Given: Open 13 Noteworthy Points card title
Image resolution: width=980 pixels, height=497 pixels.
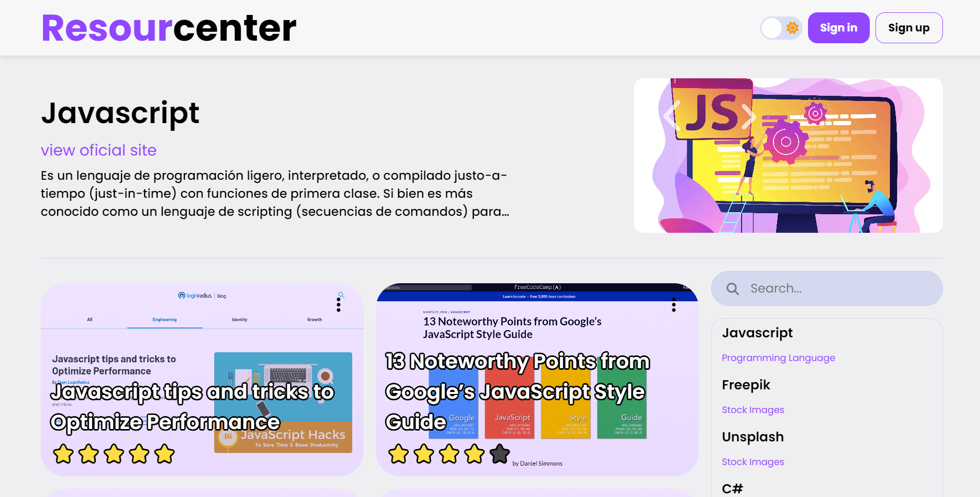Looking at the screenshot, I should (x=518, y=391).
